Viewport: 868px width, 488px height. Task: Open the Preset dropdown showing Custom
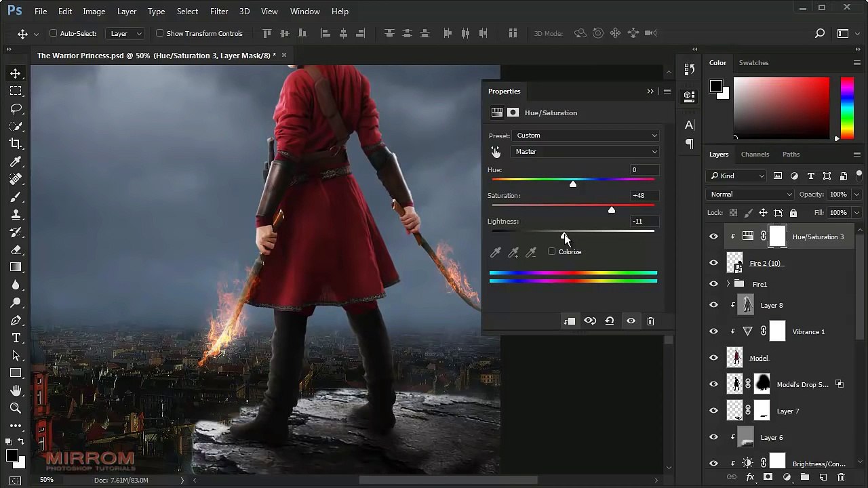click(x=586, y=136)
